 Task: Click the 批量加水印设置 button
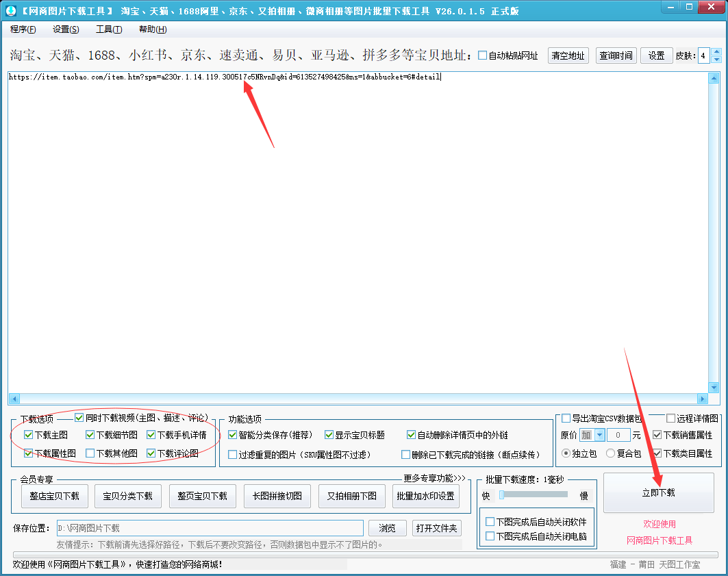tap(426, 496)
